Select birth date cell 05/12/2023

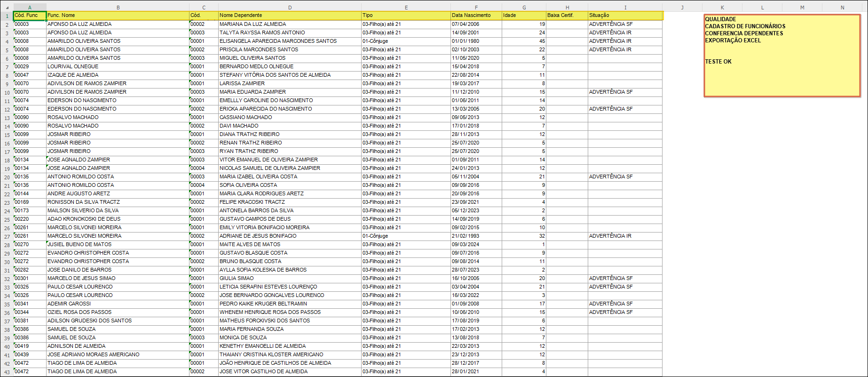[466, 210]
